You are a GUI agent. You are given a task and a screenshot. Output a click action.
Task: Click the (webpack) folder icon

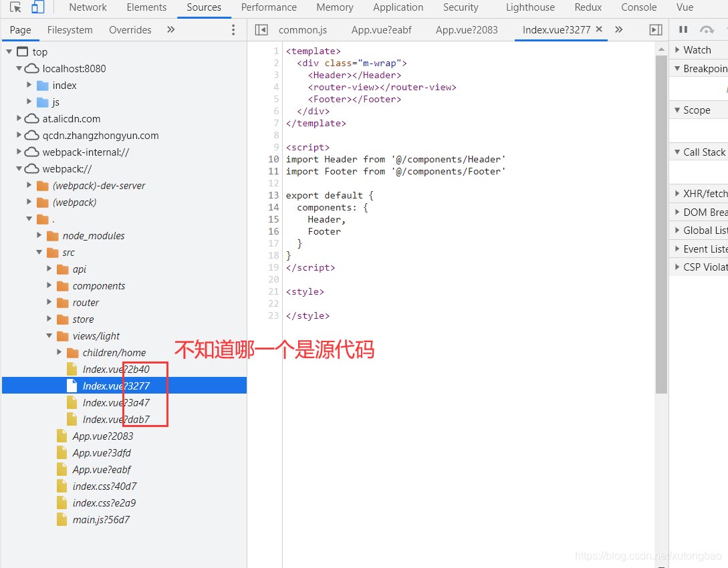click(43, 202)
